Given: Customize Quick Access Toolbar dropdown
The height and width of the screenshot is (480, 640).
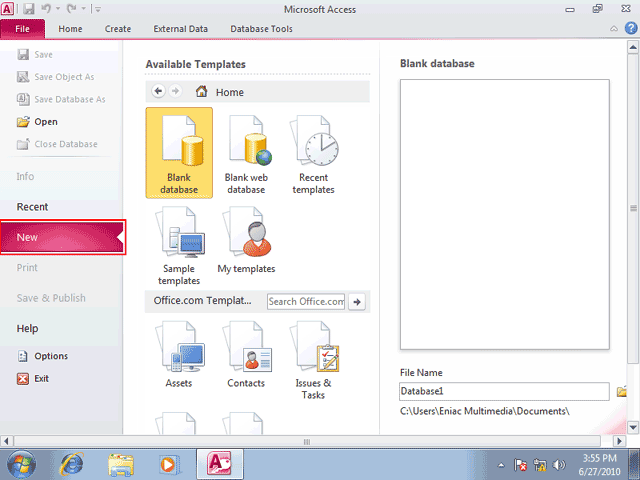Looking at the screenshot, I should tap(98, 9).
